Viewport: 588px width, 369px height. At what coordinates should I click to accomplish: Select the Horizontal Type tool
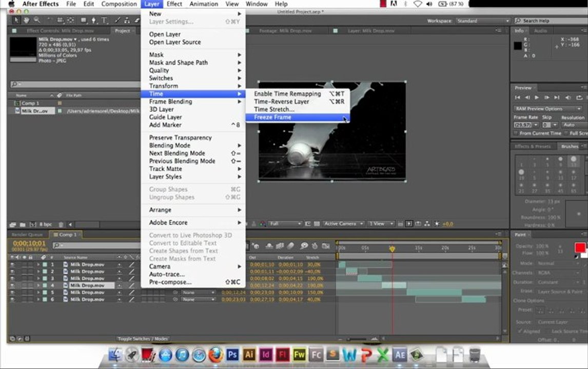(x=104, y=20)
